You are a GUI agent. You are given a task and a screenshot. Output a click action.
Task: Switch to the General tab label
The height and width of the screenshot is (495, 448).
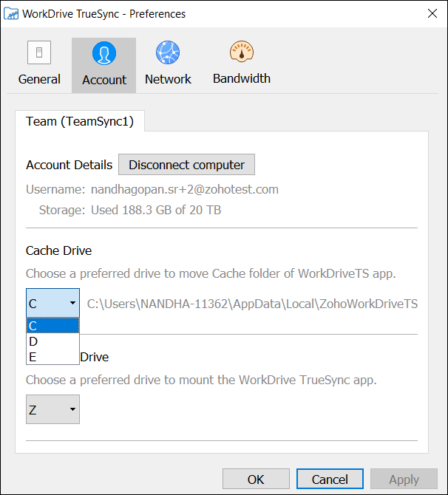(x=39, y=79)
